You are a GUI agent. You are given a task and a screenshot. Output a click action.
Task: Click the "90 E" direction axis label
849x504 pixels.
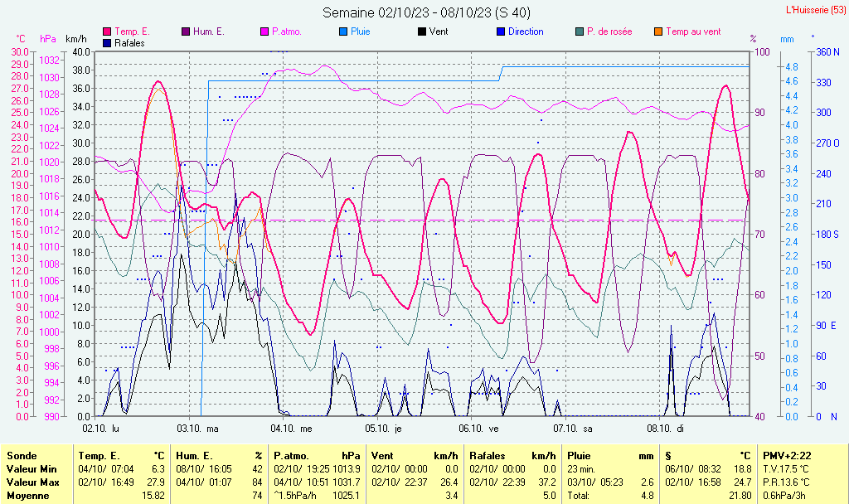pos(827,326)
